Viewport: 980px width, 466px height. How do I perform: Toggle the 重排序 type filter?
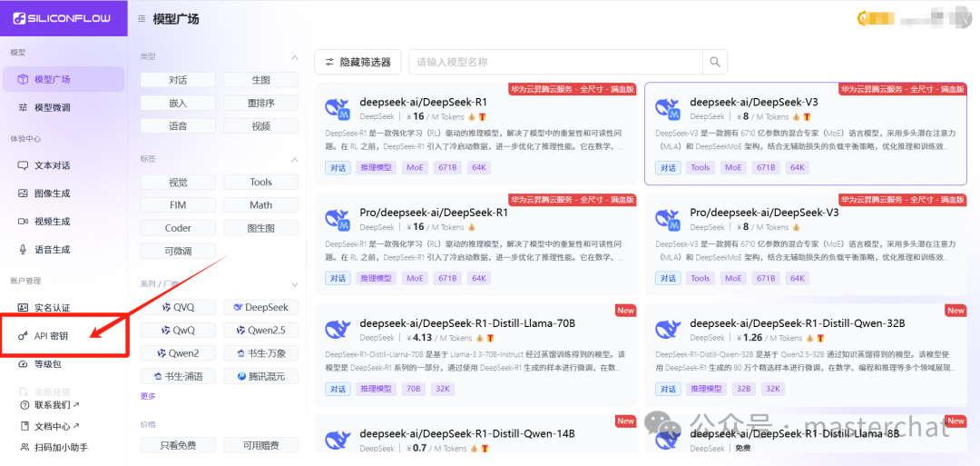(x=260, y=103)
